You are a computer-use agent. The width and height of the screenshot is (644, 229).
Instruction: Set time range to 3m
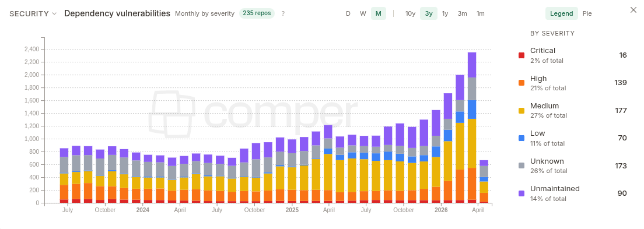point(462,13)
